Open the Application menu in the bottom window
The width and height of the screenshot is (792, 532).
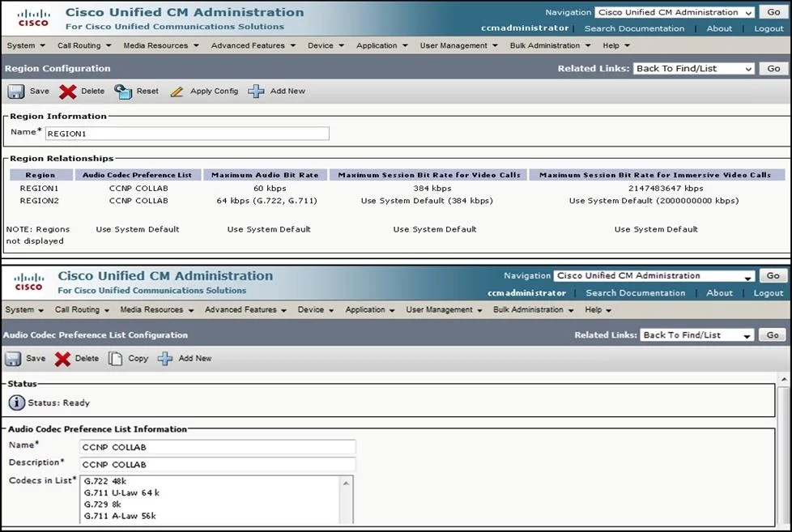(370, 309)
